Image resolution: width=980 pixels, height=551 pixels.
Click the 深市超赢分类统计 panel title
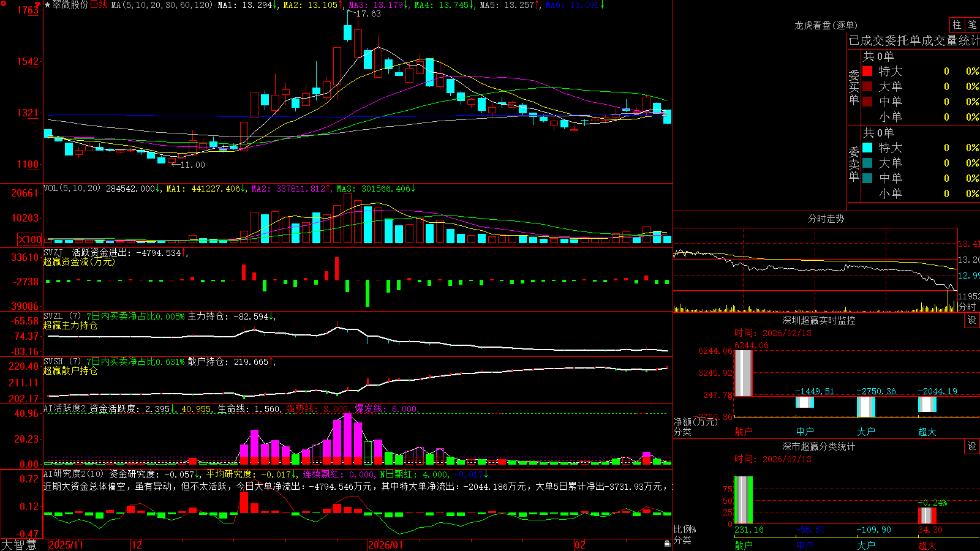point(819,446)
